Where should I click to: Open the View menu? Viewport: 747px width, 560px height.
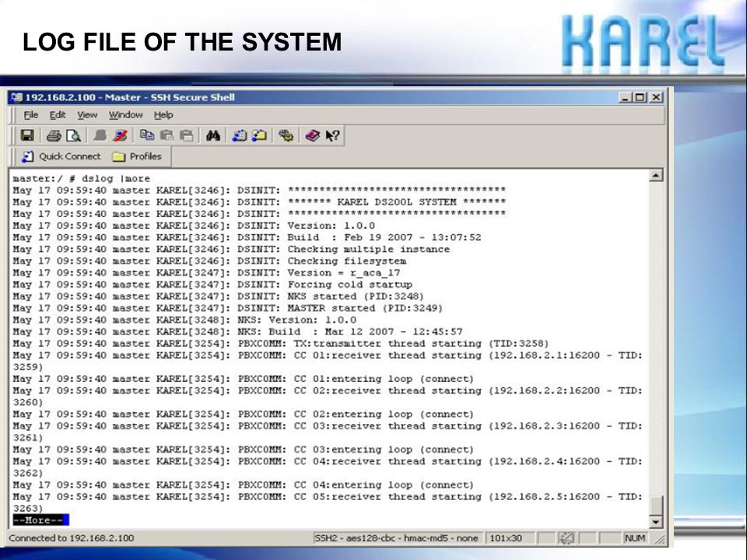pyautogui.click(x=87, y=115)
